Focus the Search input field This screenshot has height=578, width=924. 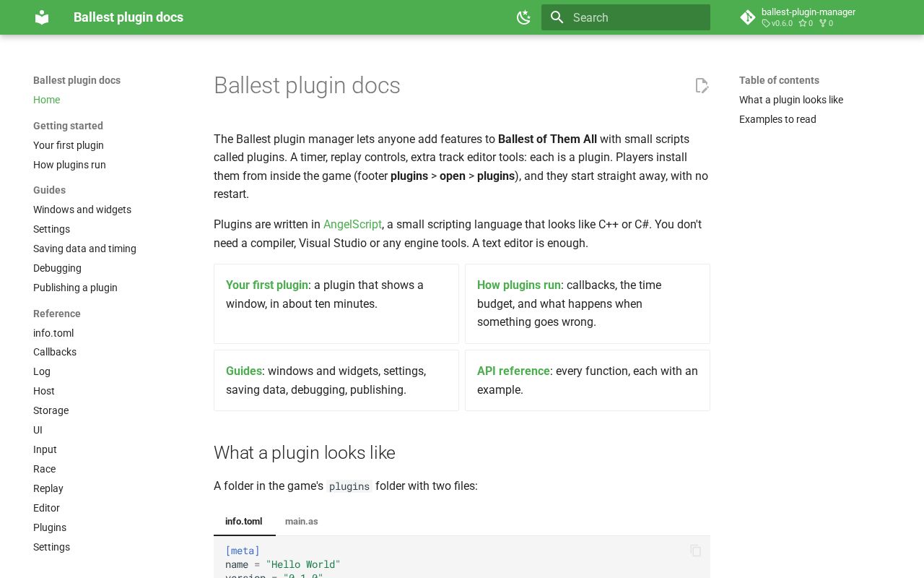(626, 17)
